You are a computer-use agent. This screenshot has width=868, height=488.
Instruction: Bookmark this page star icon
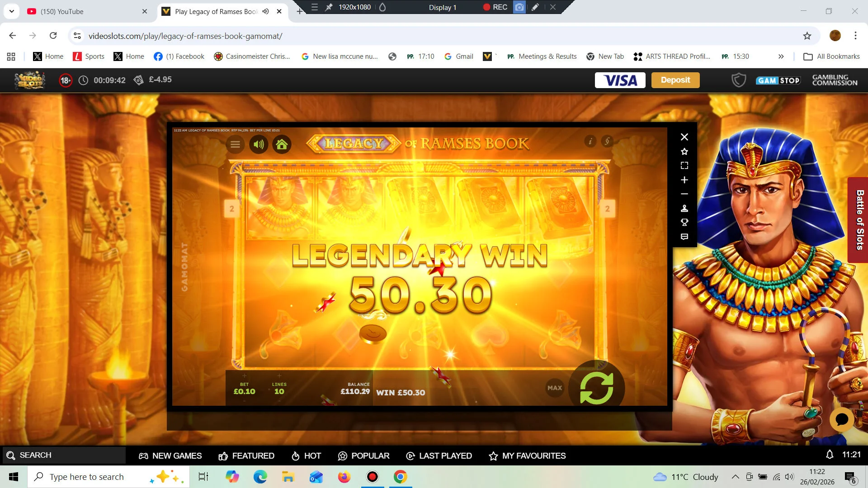[x=807, y=36]
